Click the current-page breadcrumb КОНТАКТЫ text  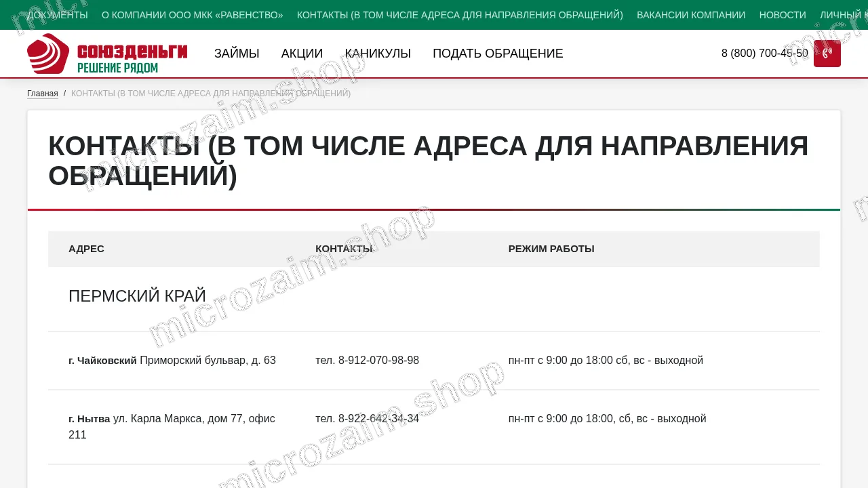[x=211, y=94]
